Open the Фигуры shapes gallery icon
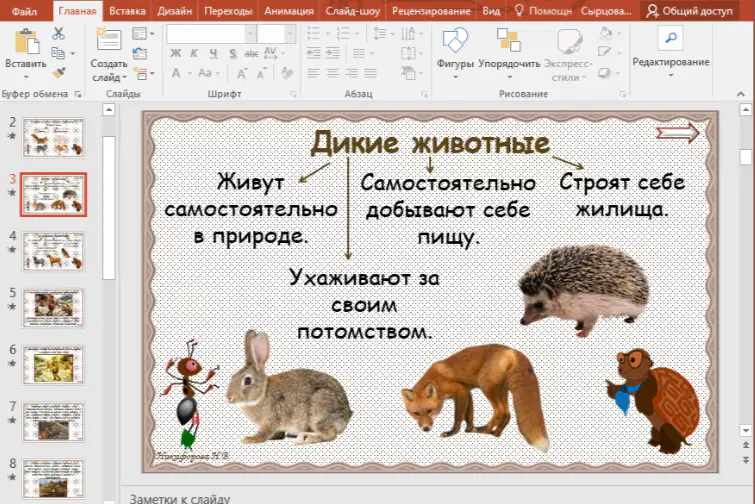755x504 pixels. (455, 40)
